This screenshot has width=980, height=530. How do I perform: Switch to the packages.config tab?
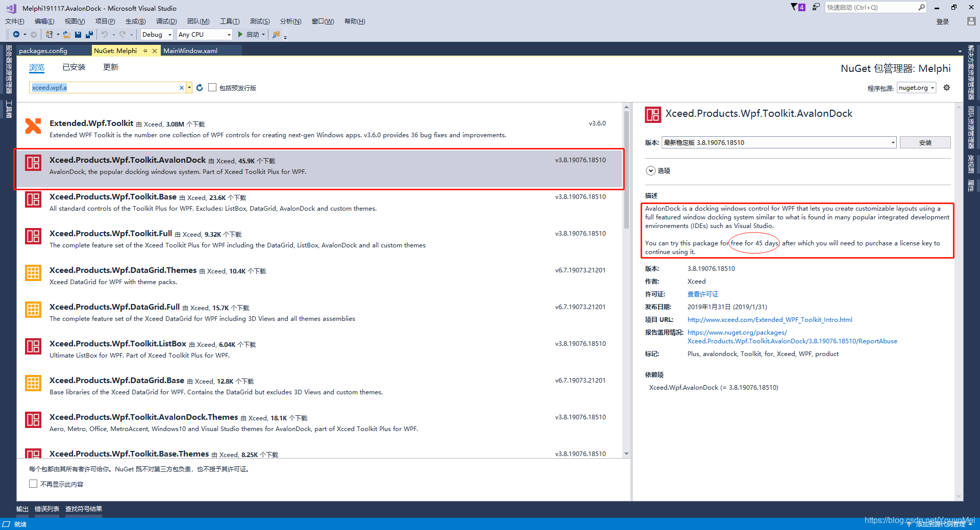pos(43,51)
